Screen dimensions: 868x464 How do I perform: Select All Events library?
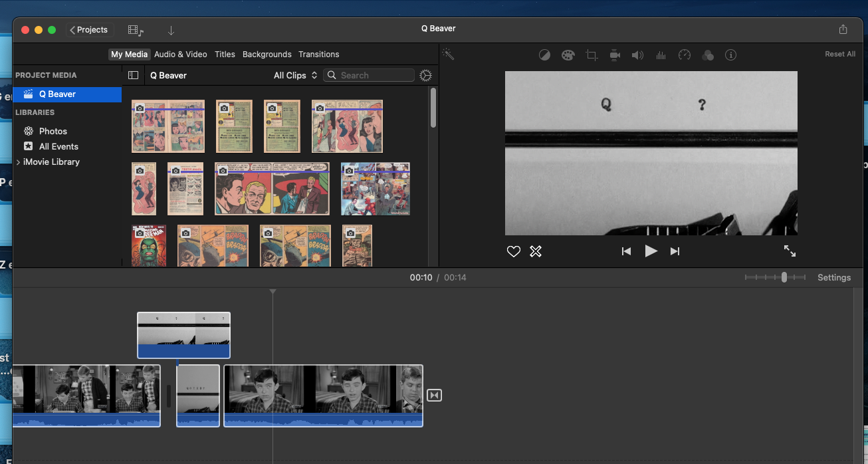pyautogui.click(x=58, y=147)
